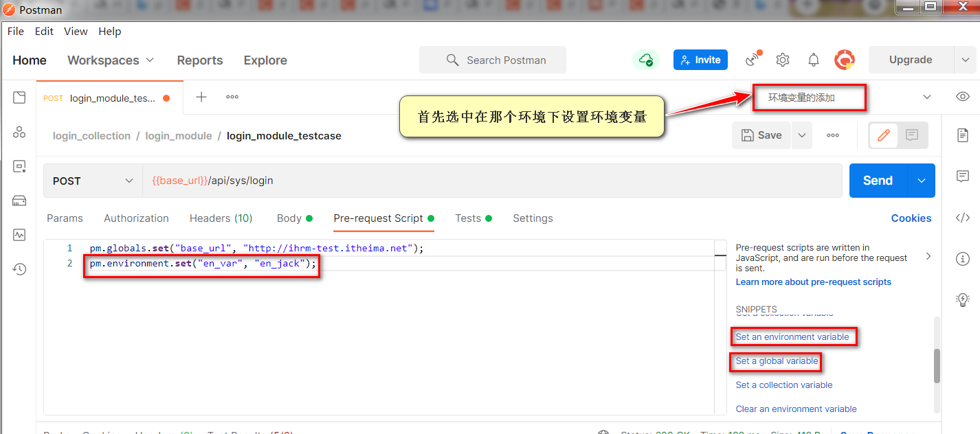Insert Set a collection variable snippet
The width and height of the screenshot is (980, 434).
tap(784, 385)
